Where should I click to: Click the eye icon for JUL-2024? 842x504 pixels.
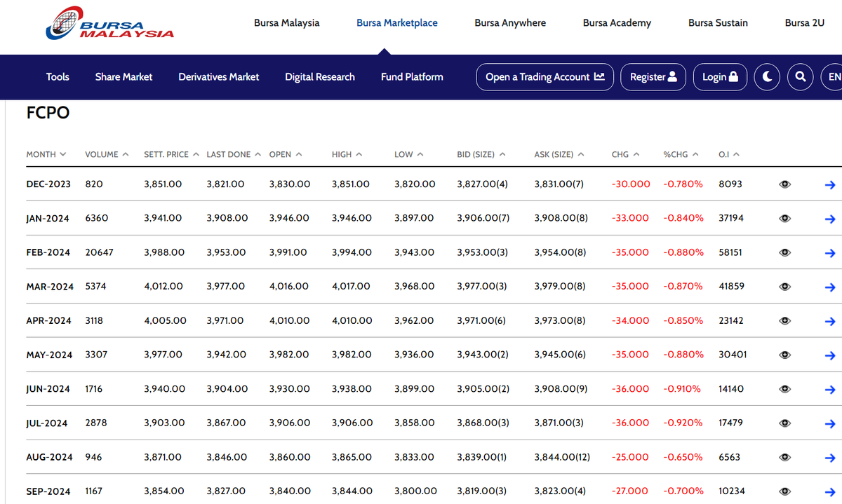pos(785,423)
